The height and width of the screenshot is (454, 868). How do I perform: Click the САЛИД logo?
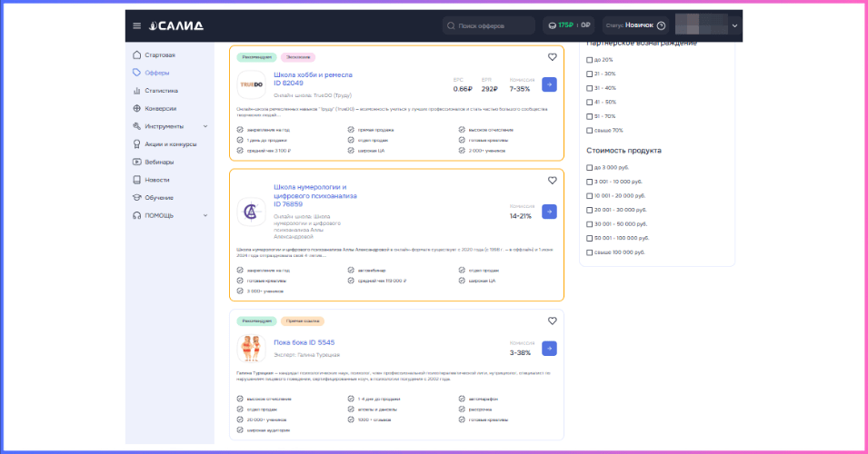(x=176, y=25)
